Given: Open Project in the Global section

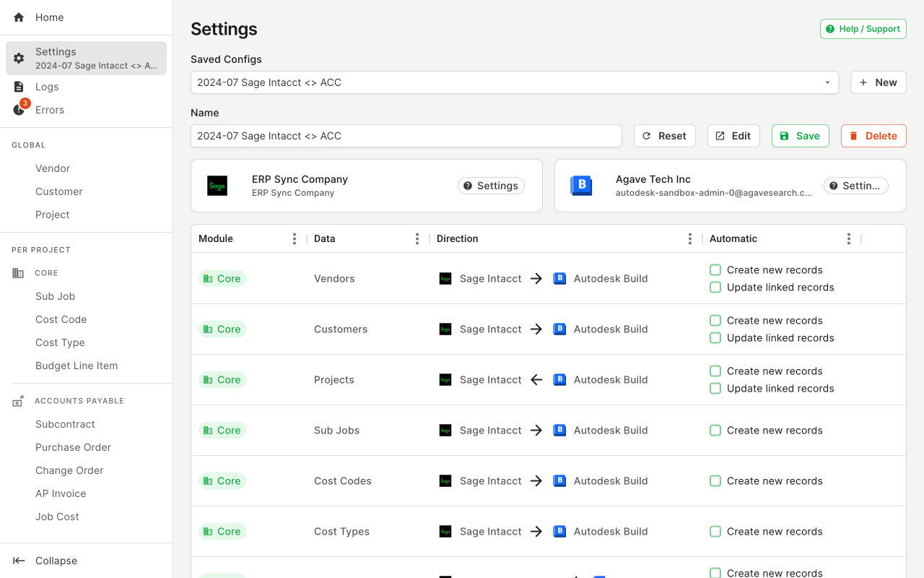Looking at the screenshot, I should [x=53, y=215].
